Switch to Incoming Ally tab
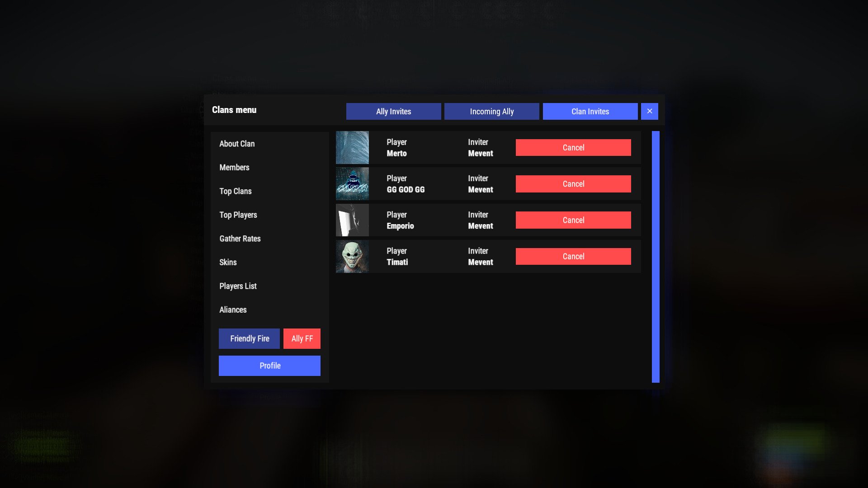Image resolution: width=868 pixels, height=488 pixels. (491, 112)
